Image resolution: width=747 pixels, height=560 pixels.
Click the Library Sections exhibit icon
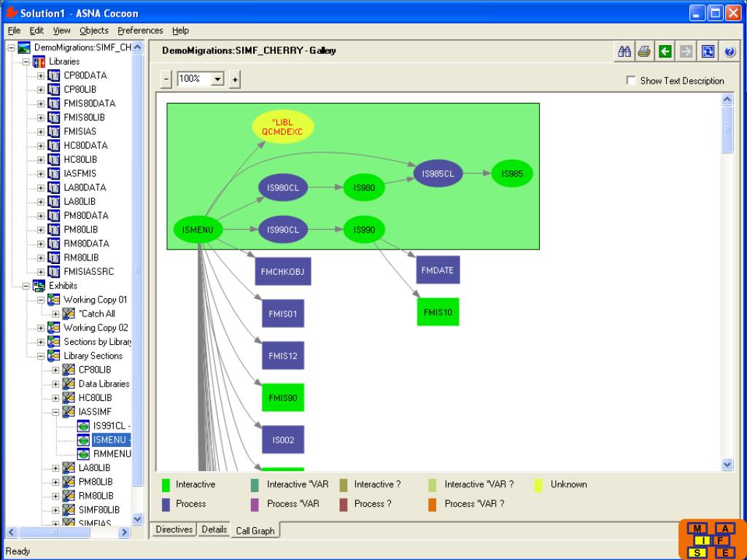click(x=54, y=356)
